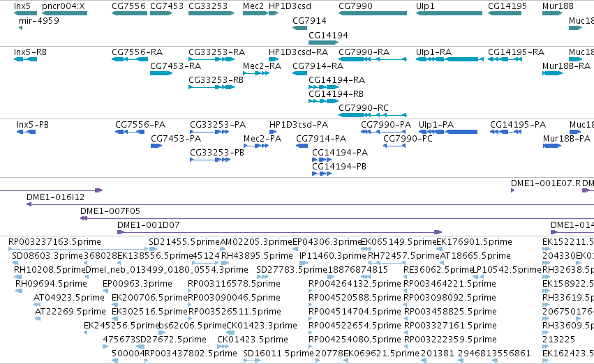Select EST RP003237163.5prime
This screenshot has height=364, width=594.
tap(55, 242)
